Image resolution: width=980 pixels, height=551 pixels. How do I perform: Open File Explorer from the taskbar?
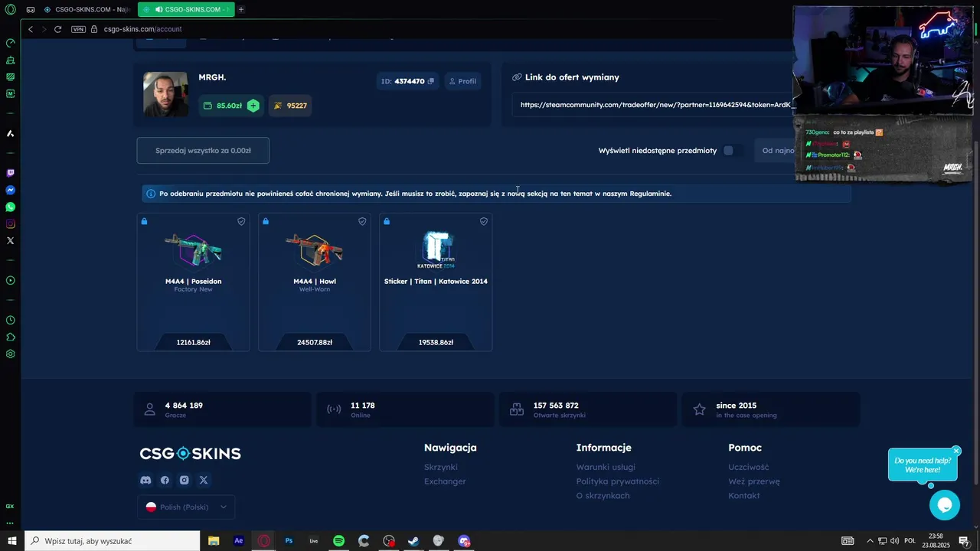coord(214,541)
